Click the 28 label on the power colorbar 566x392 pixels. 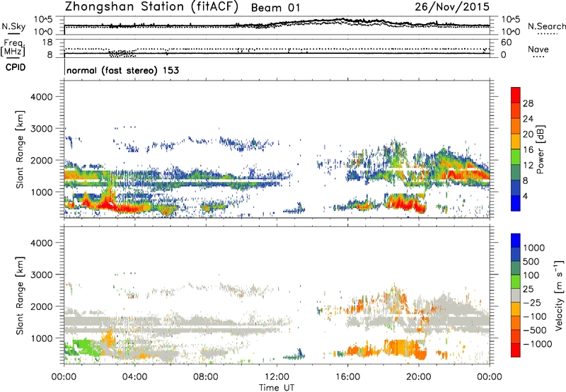tap(528, 103)
